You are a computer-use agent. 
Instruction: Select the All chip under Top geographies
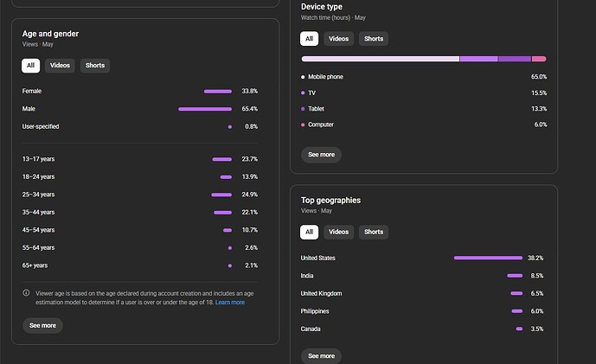coord(310,232)
